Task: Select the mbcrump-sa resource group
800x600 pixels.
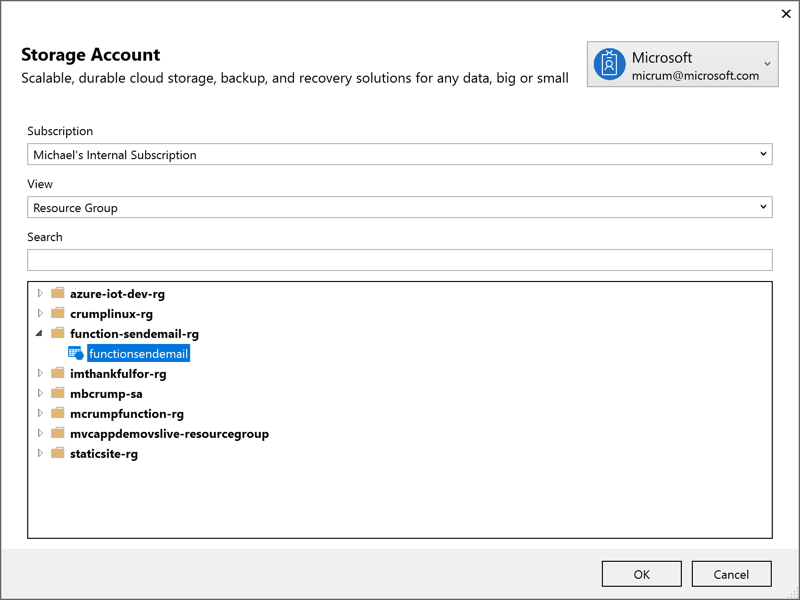Action: [106, 394]
